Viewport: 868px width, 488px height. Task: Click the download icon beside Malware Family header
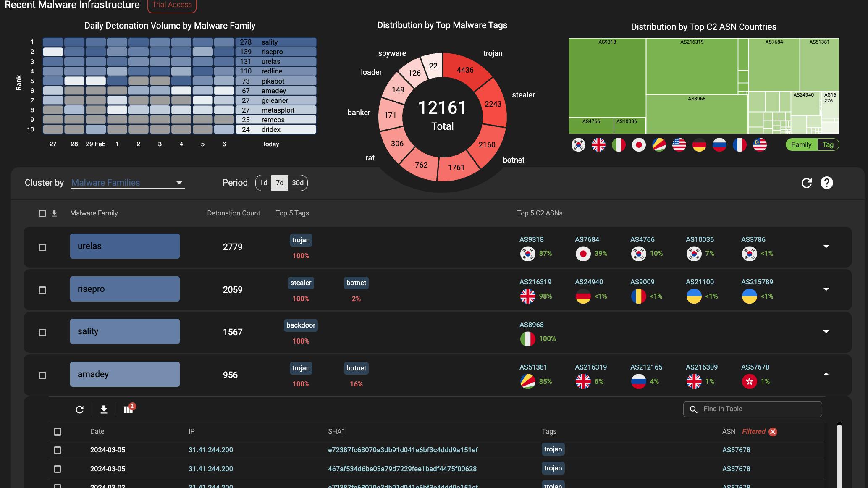click(x=54, y=213)
